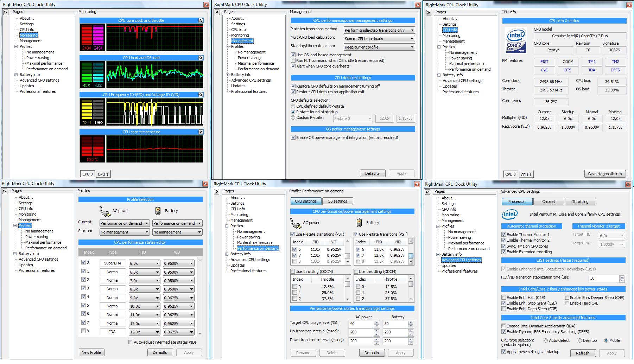Screen dimensions: 634x364
Task: Select Desktop CPU type radio button
Action: (x=579, y=340)
